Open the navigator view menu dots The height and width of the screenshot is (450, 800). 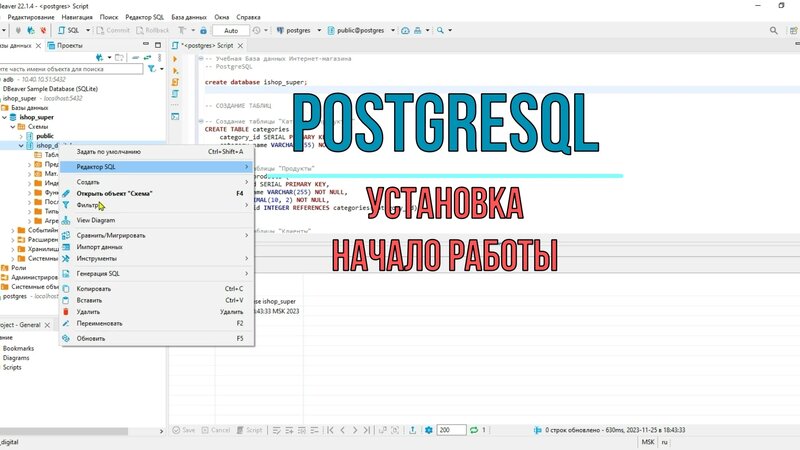tap(160, 58)
